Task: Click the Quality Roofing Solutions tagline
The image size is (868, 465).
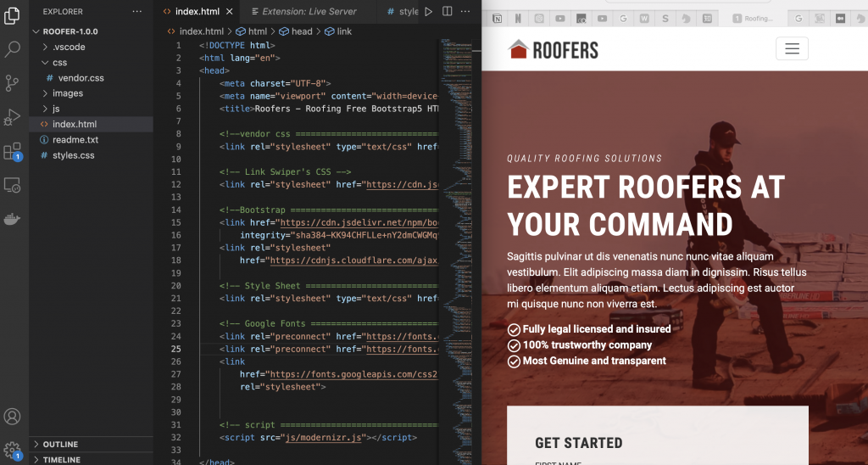Action: click(x=585, y=159)
